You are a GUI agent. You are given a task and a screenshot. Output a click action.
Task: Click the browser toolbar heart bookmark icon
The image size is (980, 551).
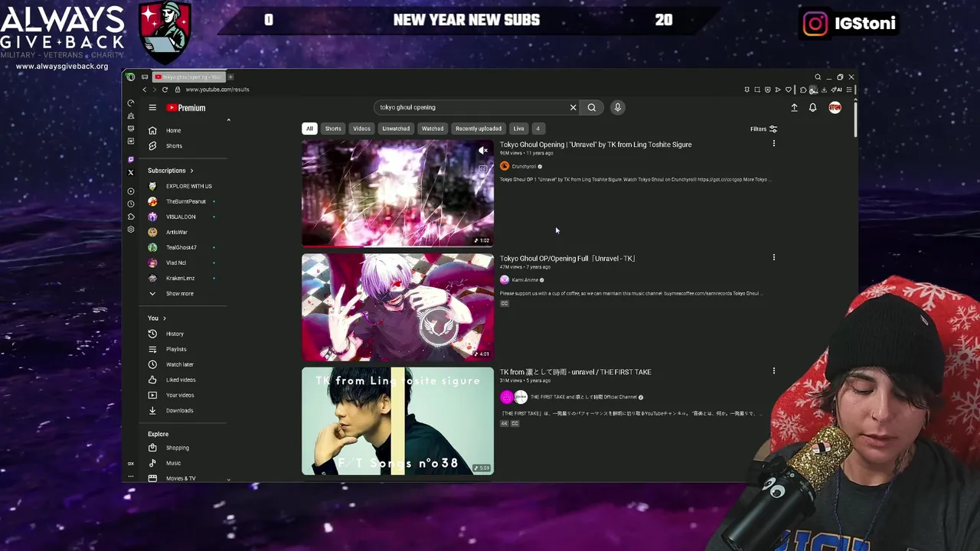(x=789, y=90)
